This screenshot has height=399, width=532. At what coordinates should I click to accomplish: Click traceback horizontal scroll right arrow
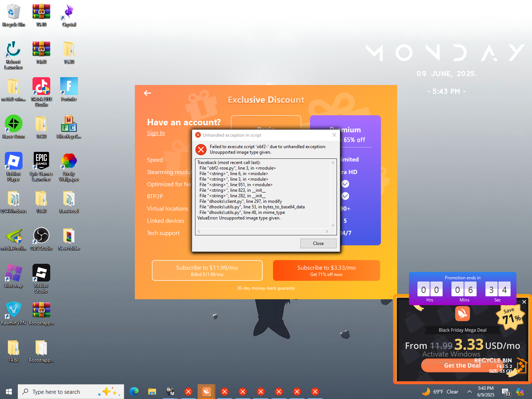(x=327, y=232)
